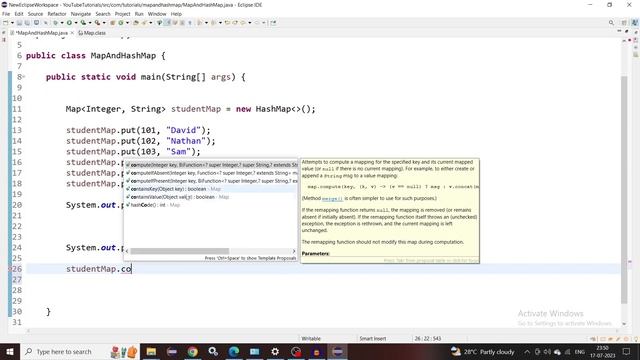Open File Explorer from taskbar

(151, 351)
